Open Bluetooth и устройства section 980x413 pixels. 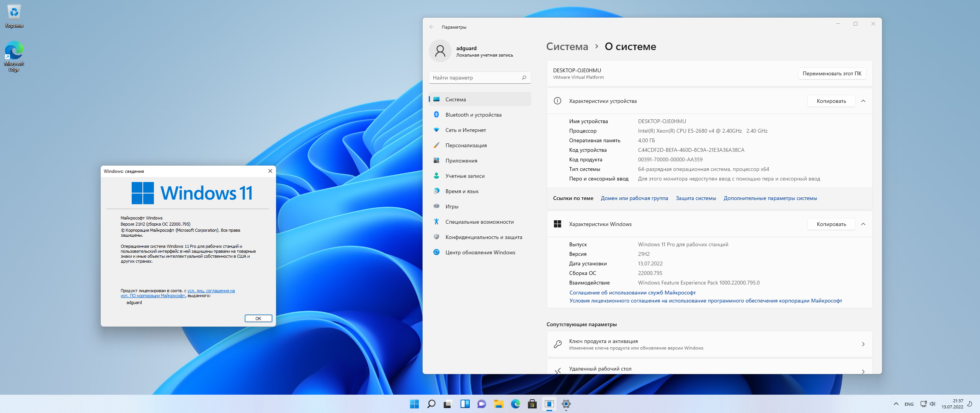(x=480, y=115)
